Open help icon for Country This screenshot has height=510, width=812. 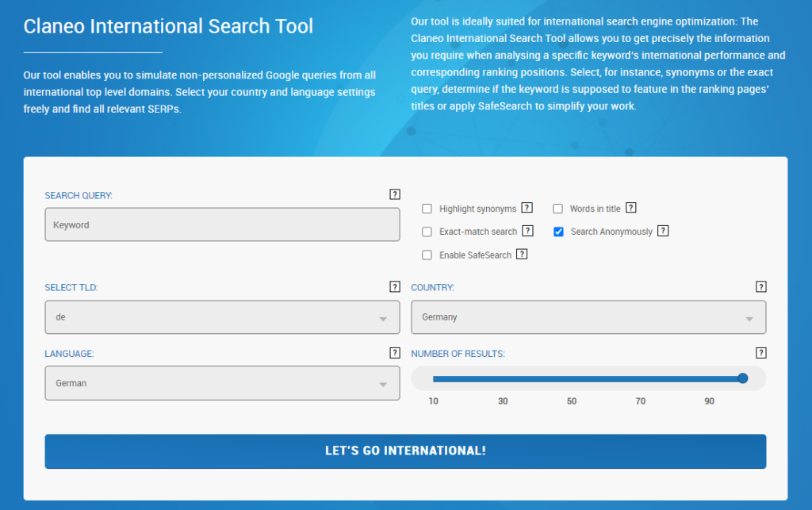(760, 287)
